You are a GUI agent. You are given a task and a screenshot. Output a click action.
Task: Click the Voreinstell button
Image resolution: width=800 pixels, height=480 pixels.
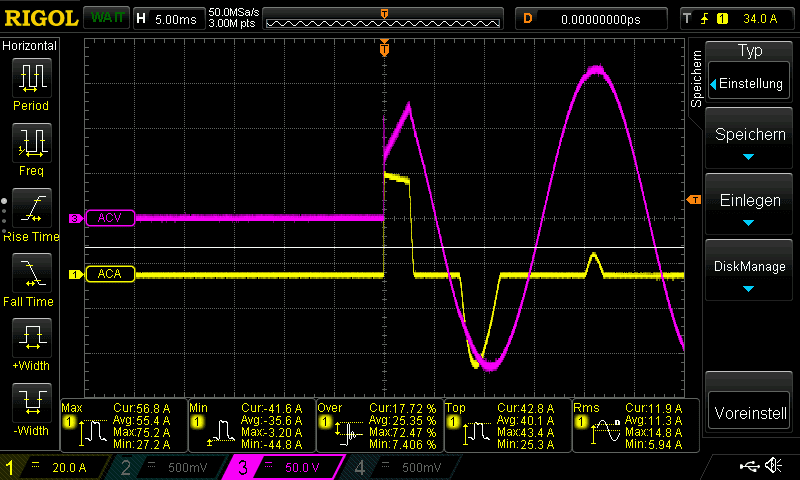[748, 412]
